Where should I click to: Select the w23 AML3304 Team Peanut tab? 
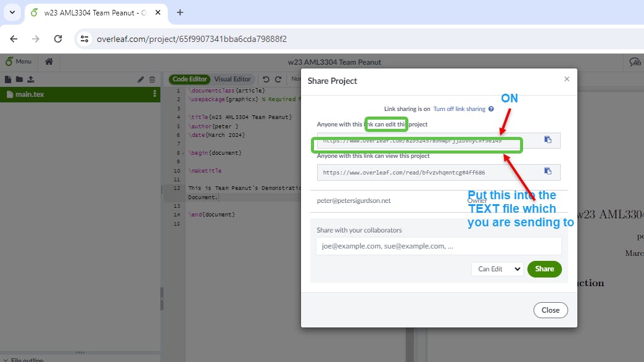pos(95,13)
